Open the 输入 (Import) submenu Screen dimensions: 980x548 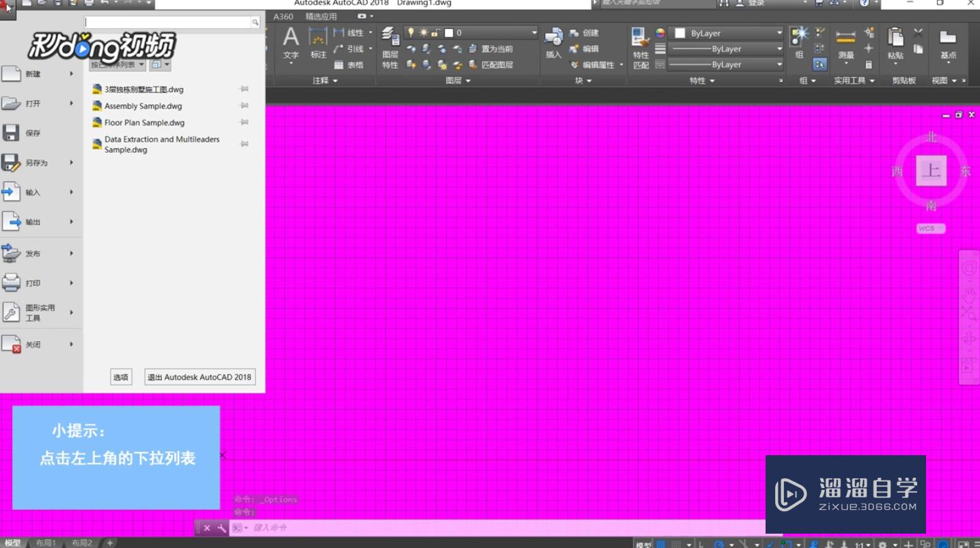click(x=41, y=192)
